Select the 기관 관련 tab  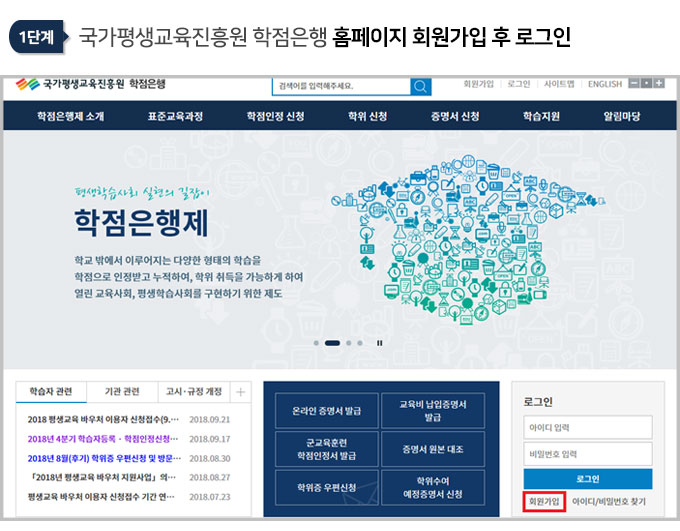pos(122,392)
